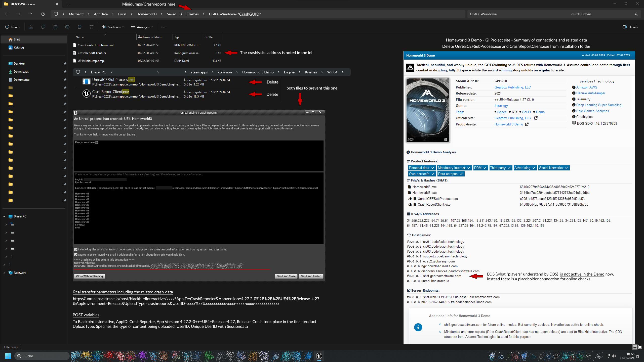
Task: Switch to details list view icon in status bar
Action: tap(635, 347)
